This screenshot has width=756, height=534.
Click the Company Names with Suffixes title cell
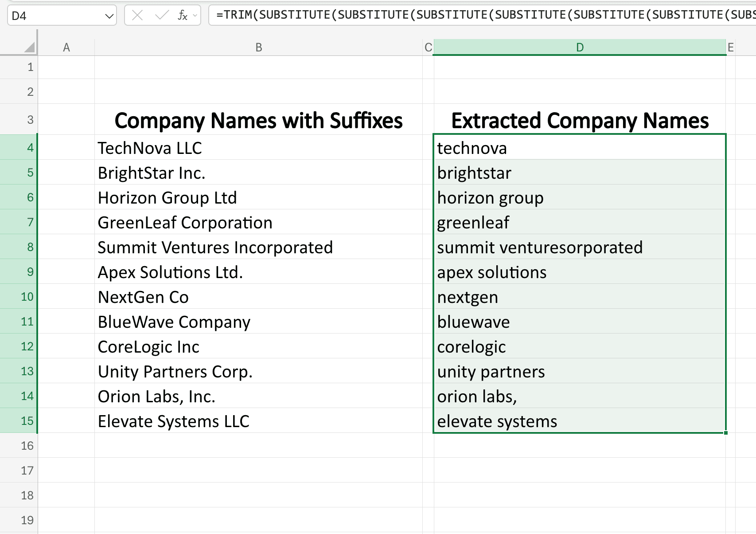pos(259,120)
